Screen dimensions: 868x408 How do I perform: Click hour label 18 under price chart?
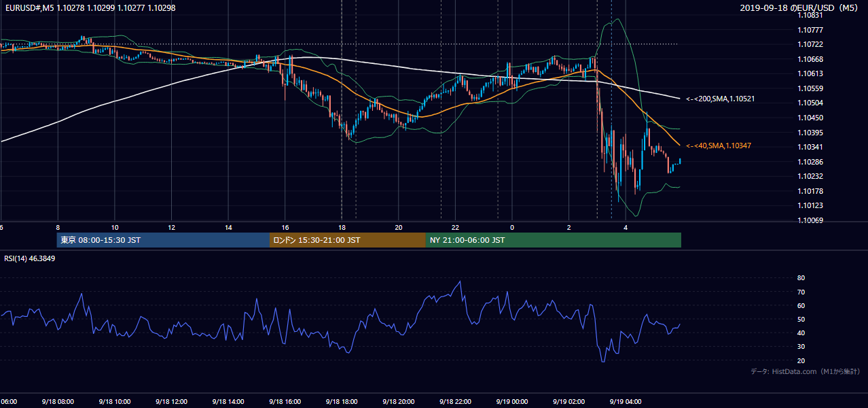(x=342, y=227)
